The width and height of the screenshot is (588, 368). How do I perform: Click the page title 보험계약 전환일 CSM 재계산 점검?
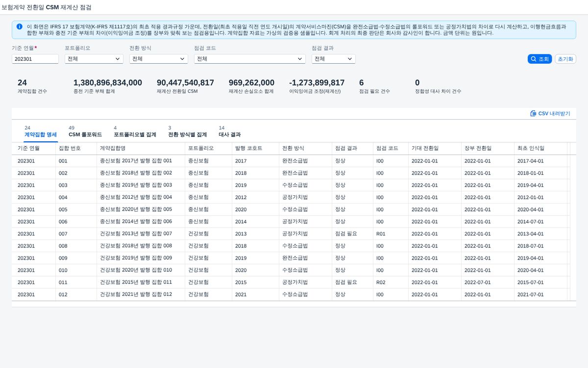pyautogui.click(x=46, y=7)
